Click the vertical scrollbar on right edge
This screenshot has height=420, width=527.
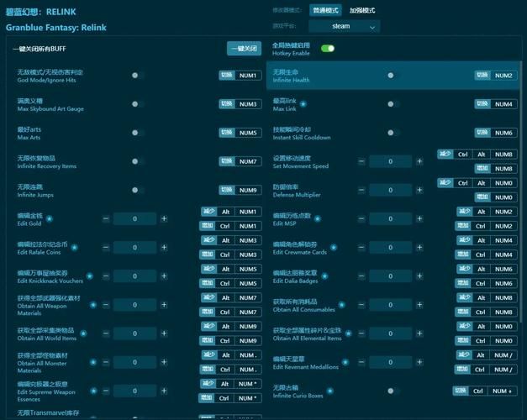pyautogui.click(x=521, y=192)
